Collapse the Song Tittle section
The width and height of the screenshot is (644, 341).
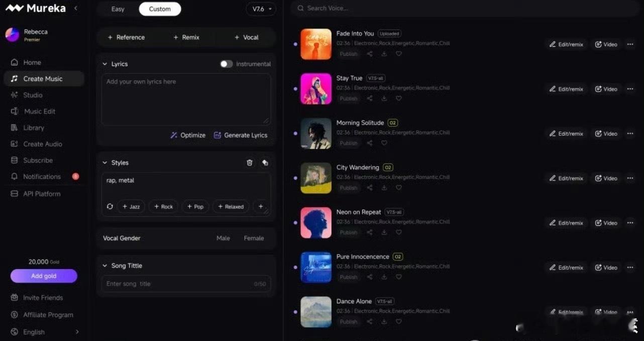[104, 266]
